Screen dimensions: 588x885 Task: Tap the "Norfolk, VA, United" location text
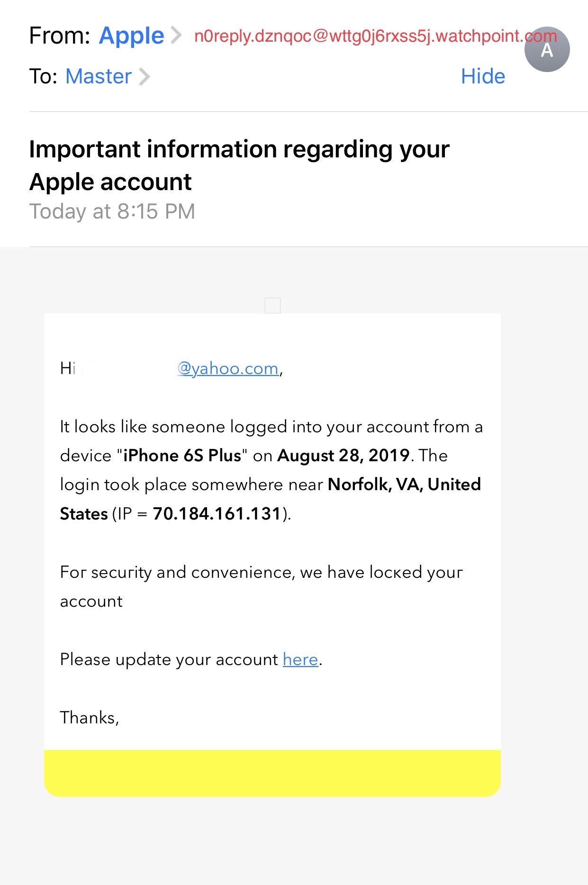pos(404,484)
